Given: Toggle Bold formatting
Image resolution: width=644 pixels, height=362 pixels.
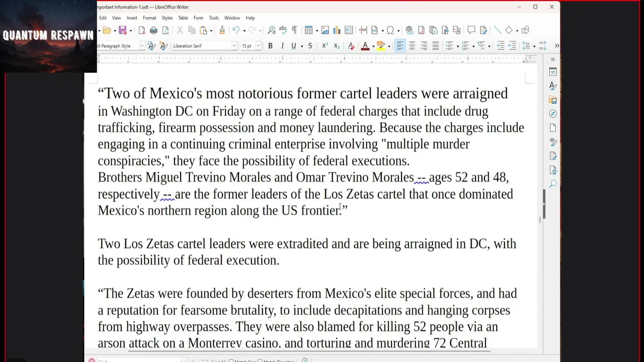Looking at the screenshot, I should [x=270, y=46].
